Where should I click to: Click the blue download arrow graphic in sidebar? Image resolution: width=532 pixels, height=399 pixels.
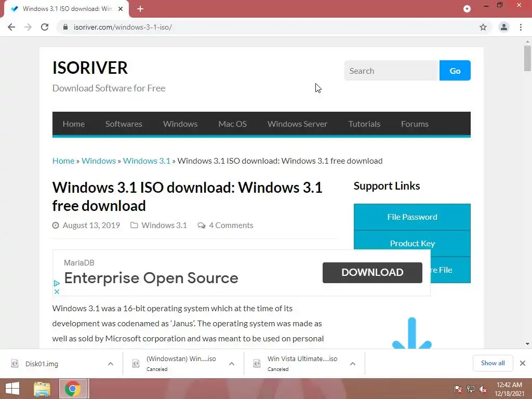coord(412,333)
